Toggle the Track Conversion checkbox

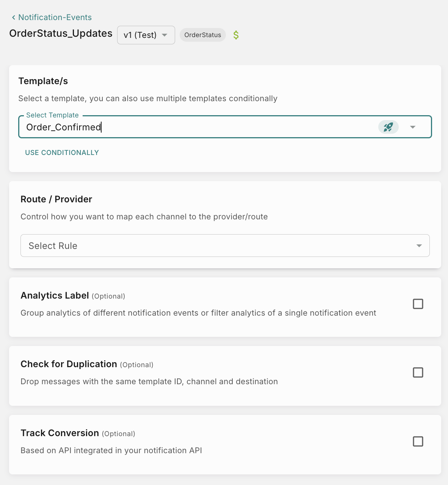[418, 441]
